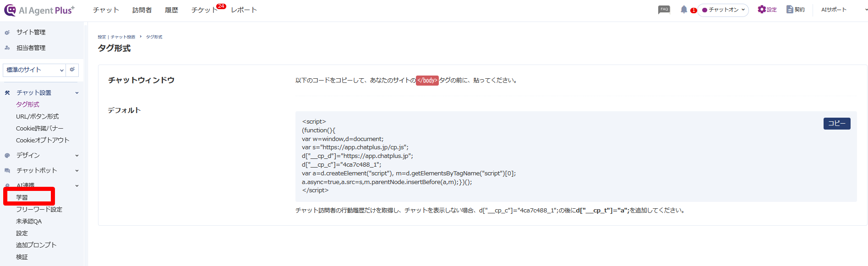Click the チケット badge showing 24
This screenshot has width=868, height=266.
pos(221,6)
